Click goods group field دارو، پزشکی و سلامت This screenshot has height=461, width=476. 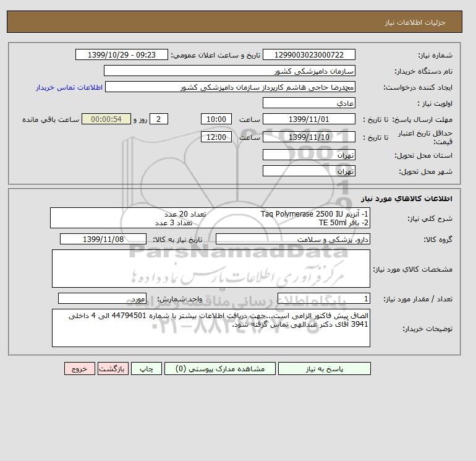coord(292,239)
